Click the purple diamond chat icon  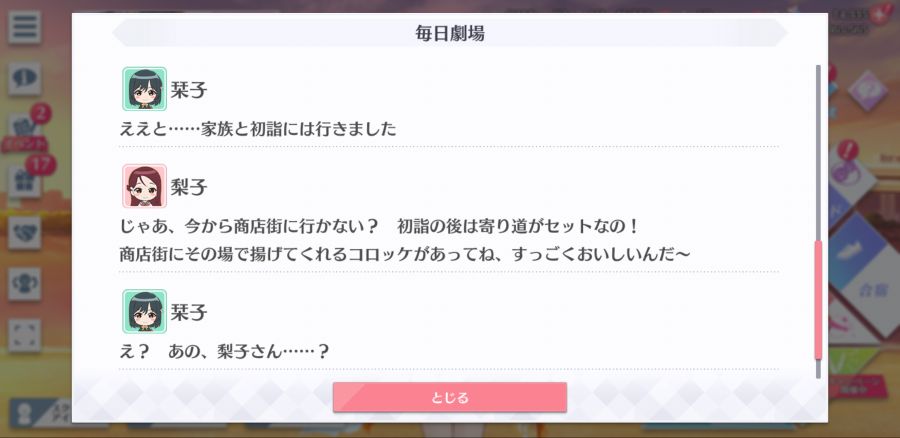867,90
